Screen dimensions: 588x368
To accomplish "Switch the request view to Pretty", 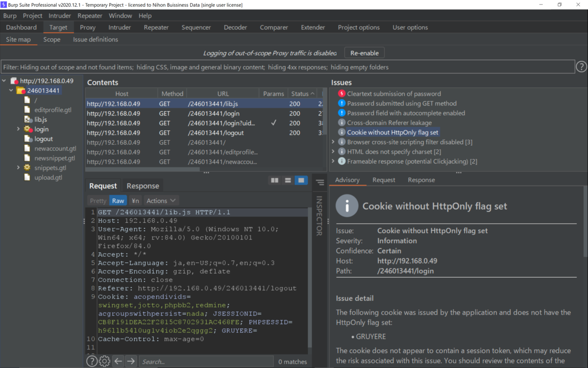I will point(98,201).
